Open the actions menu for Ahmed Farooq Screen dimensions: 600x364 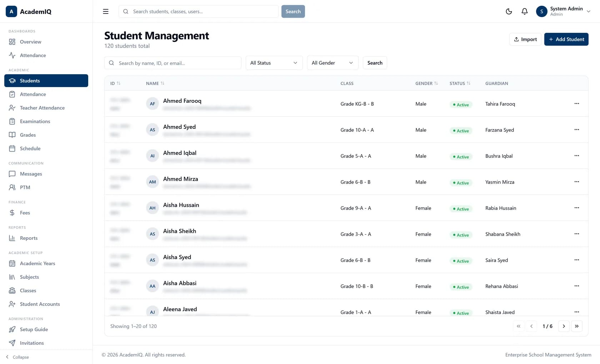[577, 103]
